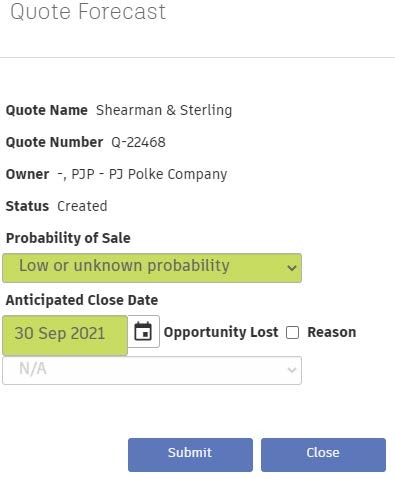The image size is (395, 479).
Task: Click the Anticipated Close Date label
Action: 82,300
